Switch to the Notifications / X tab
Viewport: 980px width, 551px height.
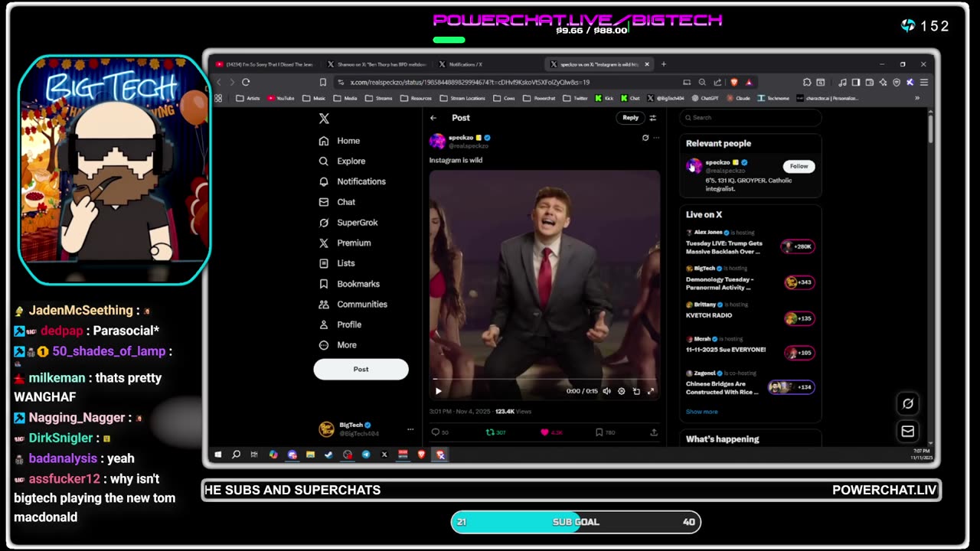[x=488, y=64]
